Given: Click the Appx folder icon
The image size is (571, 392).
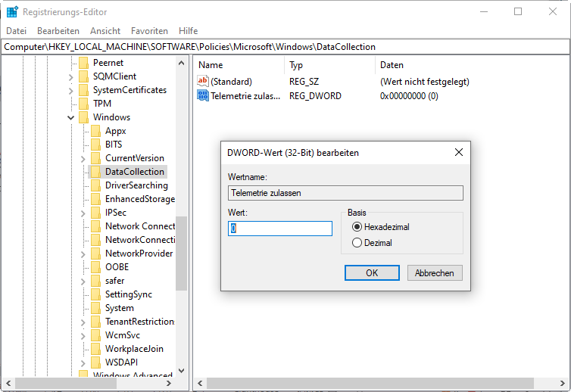Looking at the screenshot, I should tap(95, 131).
